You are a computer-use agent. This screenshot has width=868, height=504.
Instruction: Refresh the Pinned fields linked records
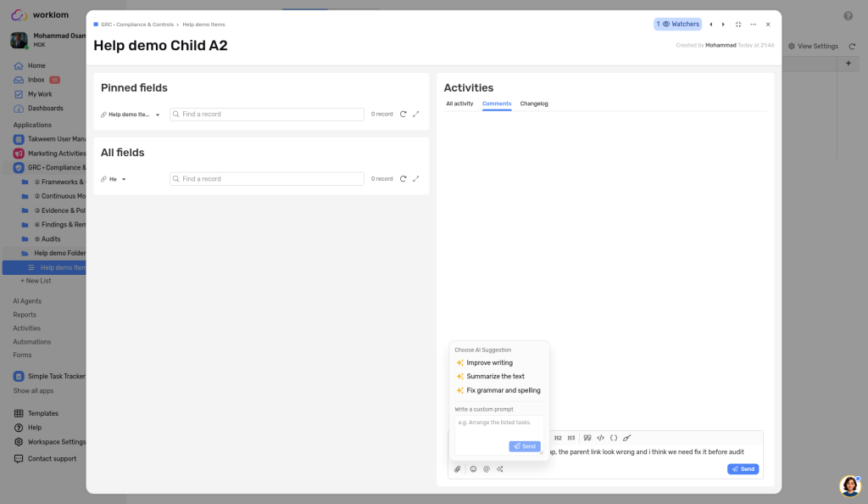(403, 114)
